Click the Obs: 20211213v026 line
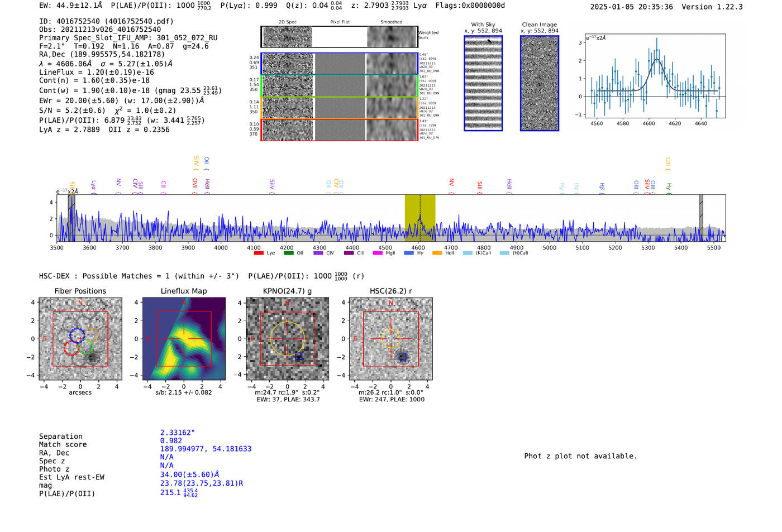Screen dimensions: 782x532 (x=100, y=30)
